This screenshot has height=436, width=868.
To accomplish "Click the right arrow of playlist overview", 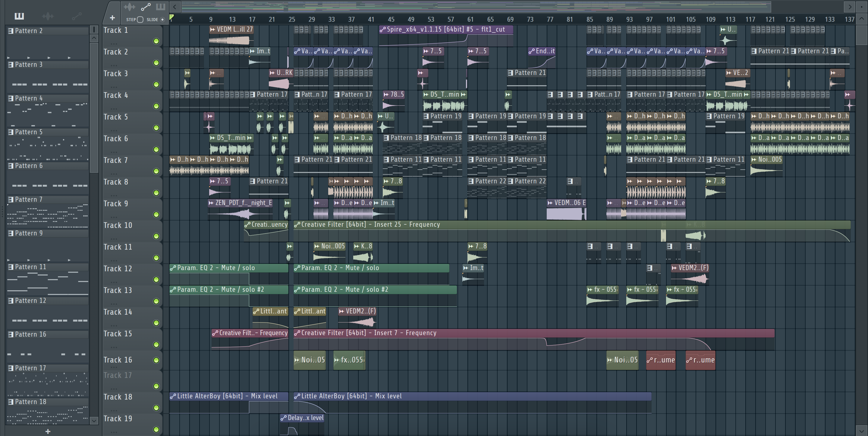I will [x=850, y=6].
